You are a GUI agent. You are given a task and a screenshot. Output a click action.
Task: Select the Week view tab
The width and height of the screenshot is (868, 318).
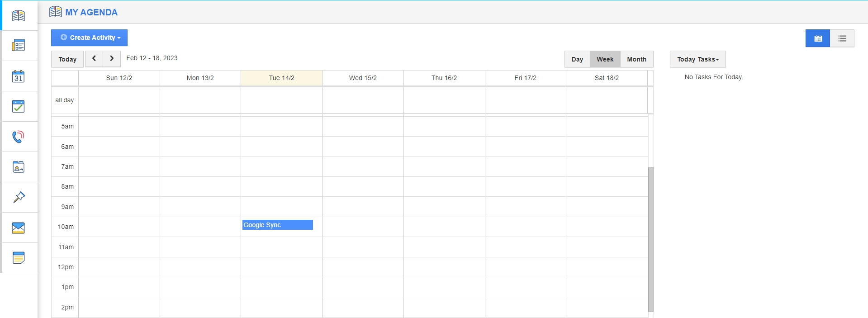605,59
